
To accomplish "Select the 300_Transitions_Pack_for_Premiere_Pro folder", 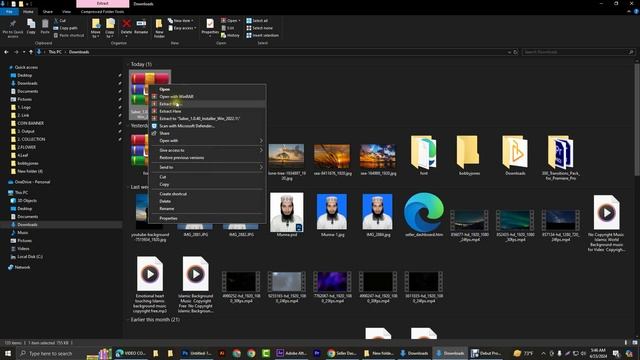I will pyautogui.click(x=560, y=158).
